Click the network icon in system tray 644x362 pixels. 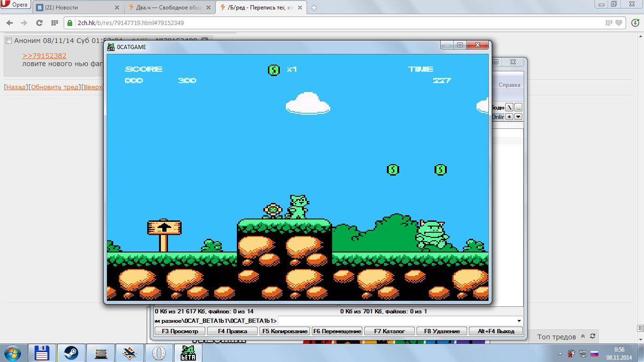point(583,354)
